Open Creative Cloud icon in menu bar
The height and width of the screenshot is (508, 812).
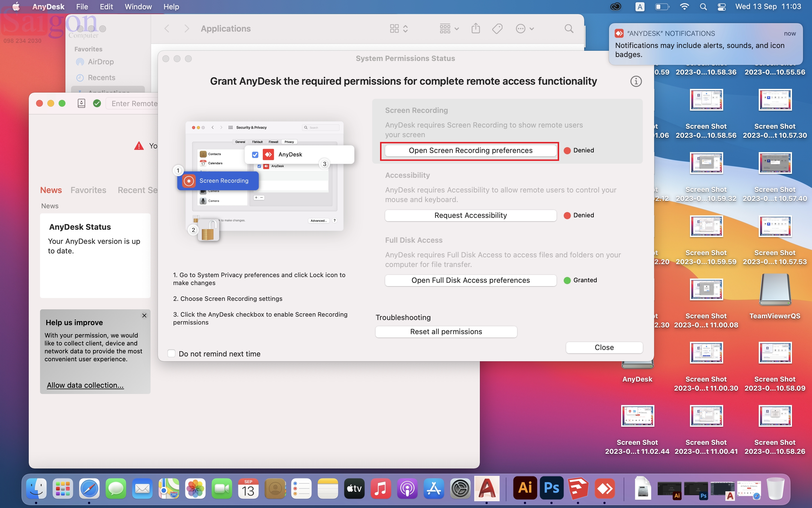[x=615, y=7]
